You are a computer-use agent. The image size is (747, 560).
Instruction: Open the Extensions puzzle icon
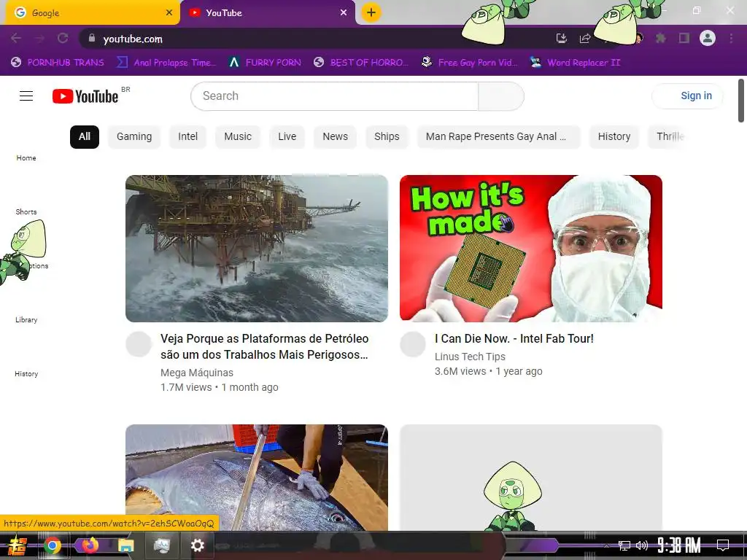click(661, 38)
